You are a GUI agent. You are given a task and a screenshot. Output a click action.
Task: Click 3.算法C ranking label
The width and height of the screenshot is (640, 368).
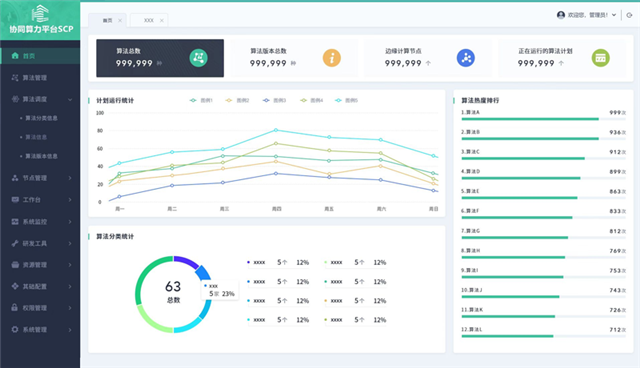coord(471,151)
